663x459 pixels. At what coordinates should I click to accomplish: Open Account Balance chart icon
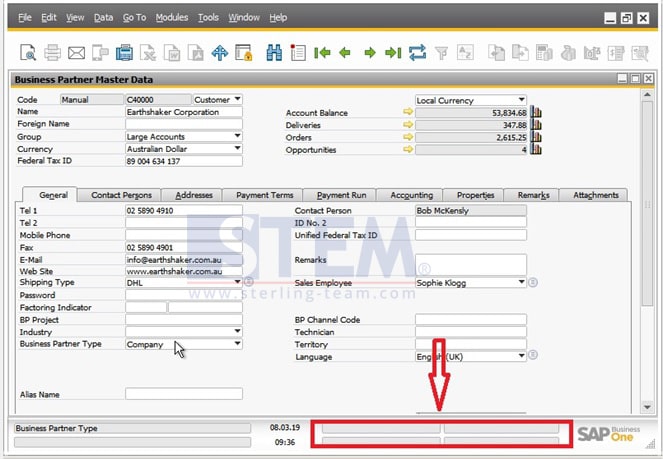click(536, 112)
